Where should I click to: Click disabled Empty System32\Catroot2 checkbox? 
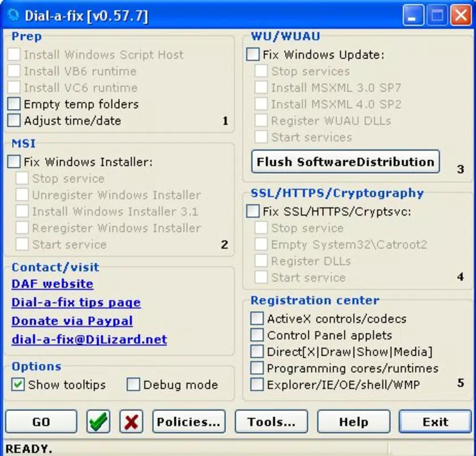pyautogui.click(x=261, y=244)
